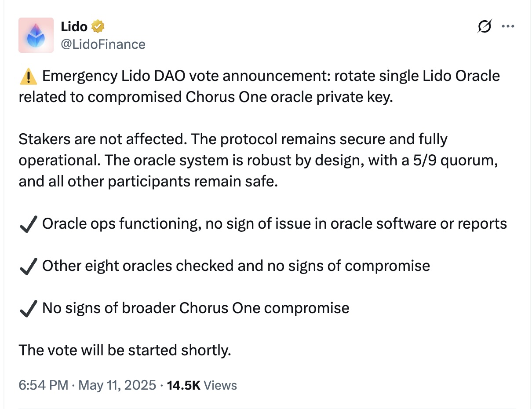The height and width of the screenshot is (409, 532).
Task: Click the Oracle ops functioning sentence
Action: 274,224
